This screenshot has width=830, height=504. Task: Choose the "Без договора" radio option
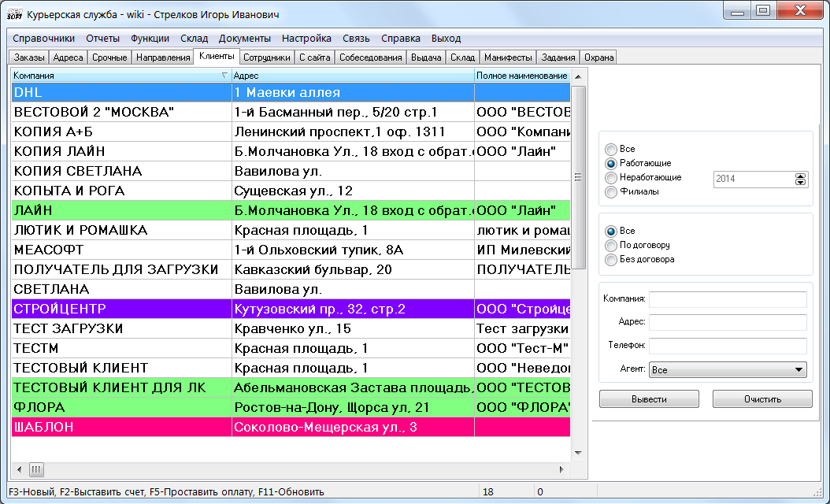point(611,260)
